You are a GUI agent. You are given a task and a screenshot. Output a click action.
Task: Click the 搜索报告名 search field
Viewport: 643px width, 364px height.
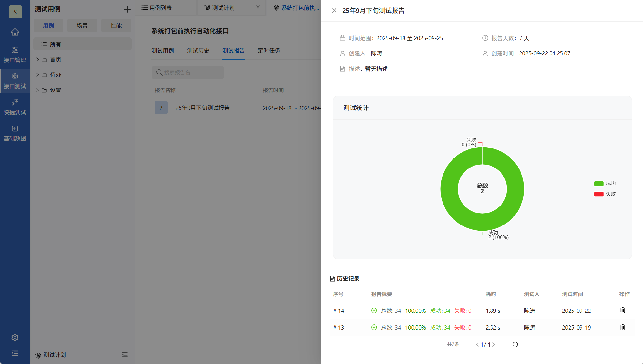[187, 72]
